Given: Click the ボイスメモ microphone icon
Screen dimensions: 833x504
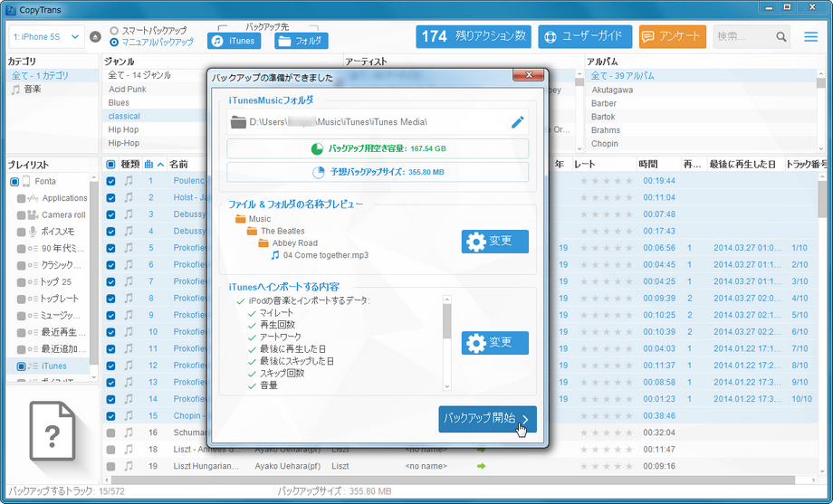Looking at the screenshot, I should pyautogui.click(x=33, y=232).
